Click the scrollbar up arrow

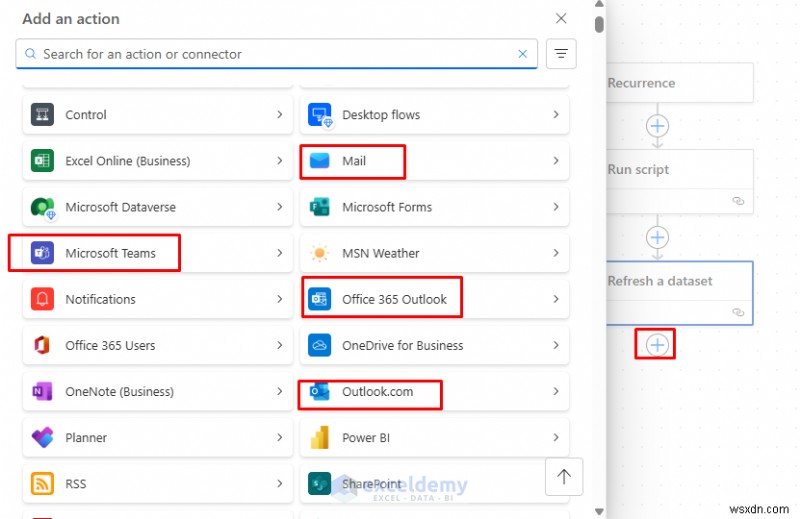tap(599, 4)
